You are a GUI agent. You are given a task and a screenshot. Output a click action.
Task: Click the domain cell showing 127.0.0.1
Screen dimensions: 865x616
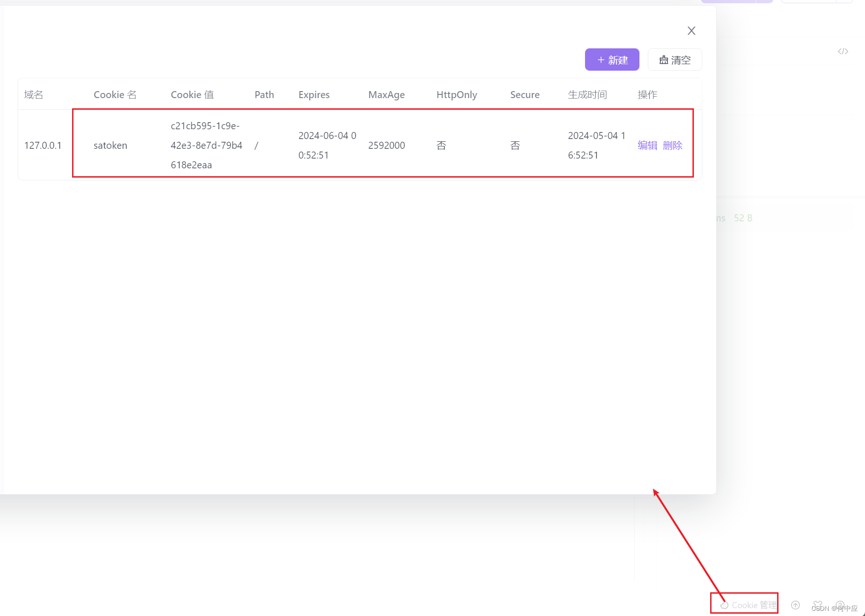tap(43, 145)
